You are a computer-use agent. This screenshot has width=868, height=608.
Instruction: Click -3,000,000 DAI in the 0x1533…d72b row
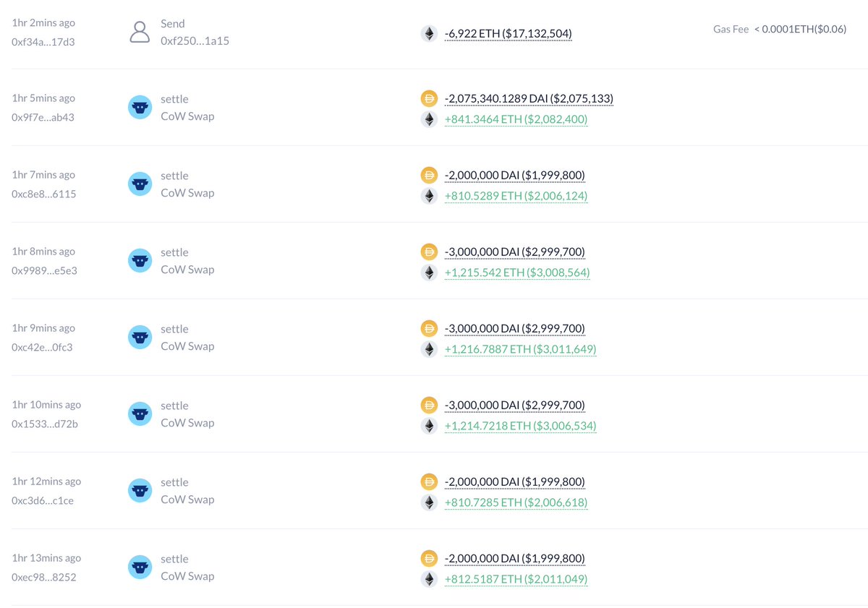pos(515,405)
